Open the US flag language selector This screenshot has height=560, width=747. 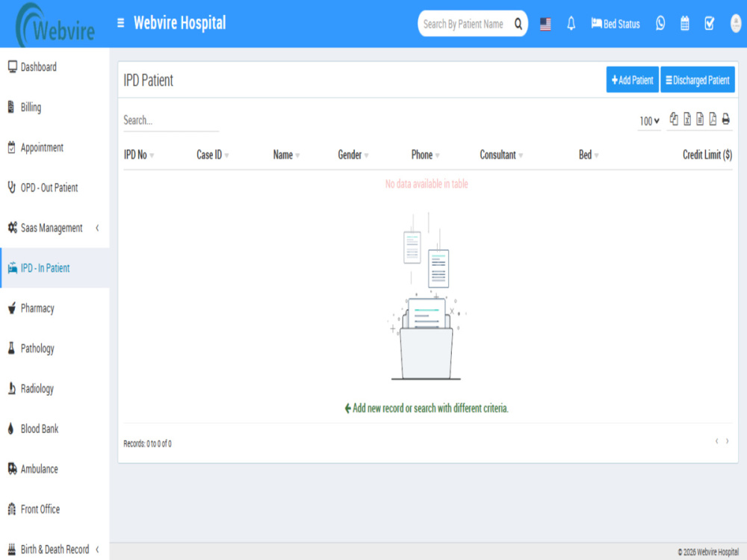click(545, 24)
